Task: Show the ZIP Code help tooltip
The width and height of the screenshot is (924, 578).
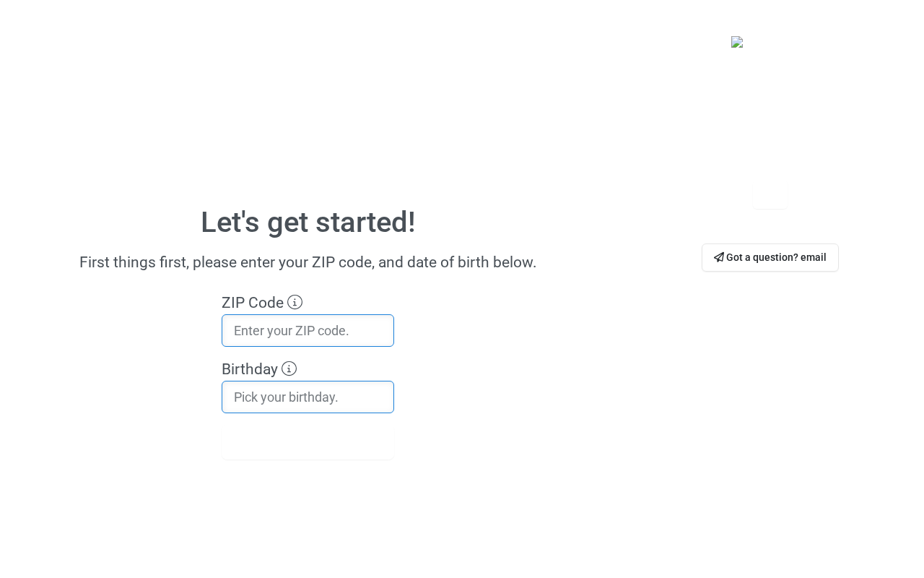Action: coord(295,302)
